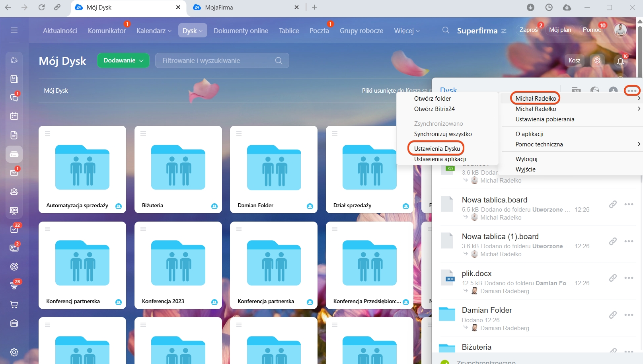
Task: Switch to the MojaFirma browser tab
Action: pyautogui.click(x=245, y=8)
